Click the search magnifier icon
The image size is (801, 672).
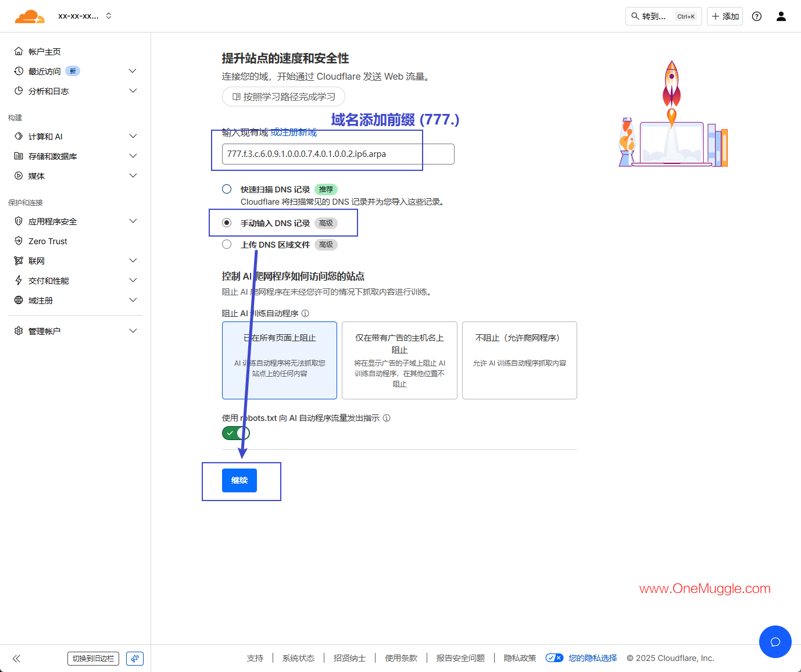pyautogui.click(x=635, y=16)
